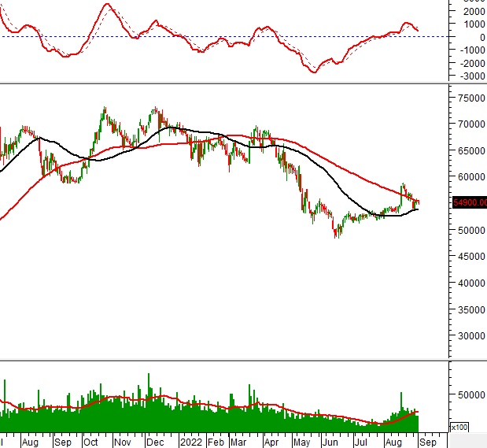Image resolution: width=487 pixels, height=448 pixels.
Task: Click the 65000 price axis label
Action: click(x=471, y=150)
